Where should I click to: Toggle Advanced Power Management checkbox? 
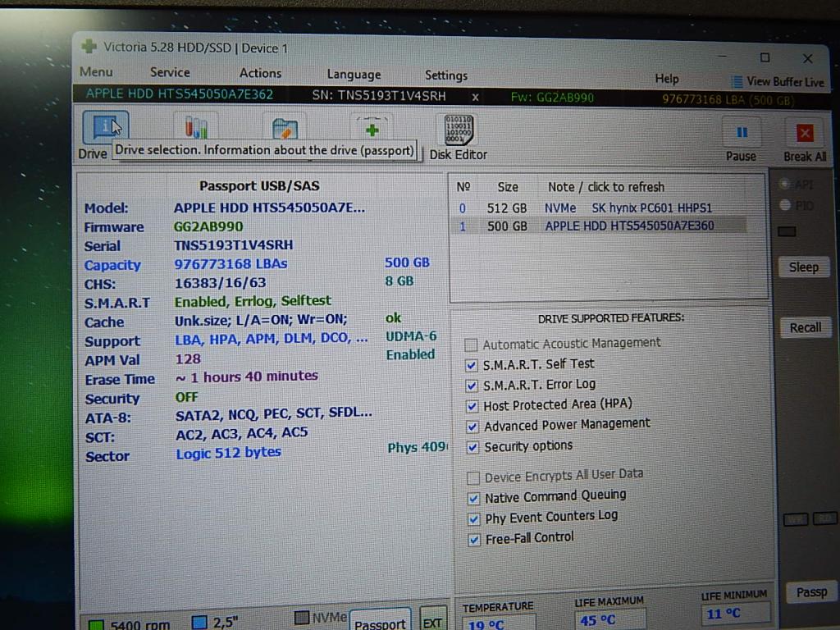(472, 427)
